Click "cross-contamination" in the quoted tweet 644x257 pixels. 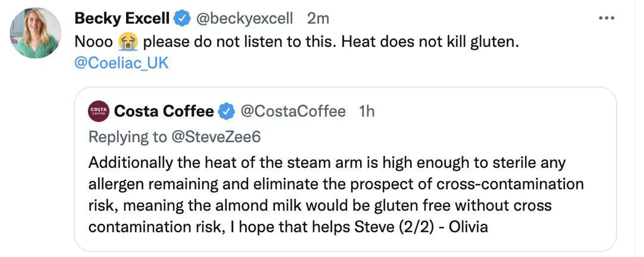pyautogui.click(x=510, y=184)
